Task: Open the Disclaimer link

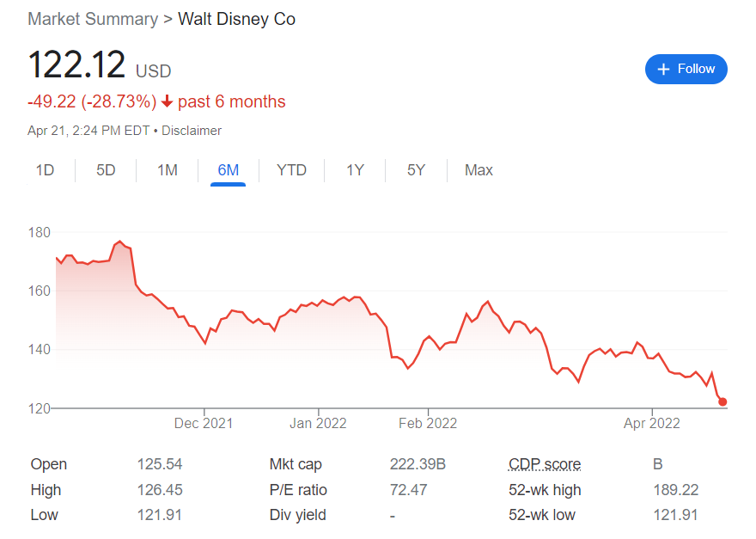Action: [x=192, y=131]
